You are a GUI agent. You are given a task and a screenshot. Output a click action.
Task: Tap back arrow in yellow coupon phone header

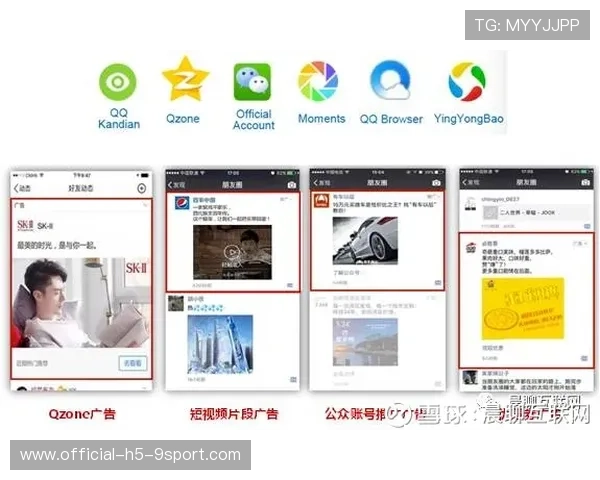[464, 182]
